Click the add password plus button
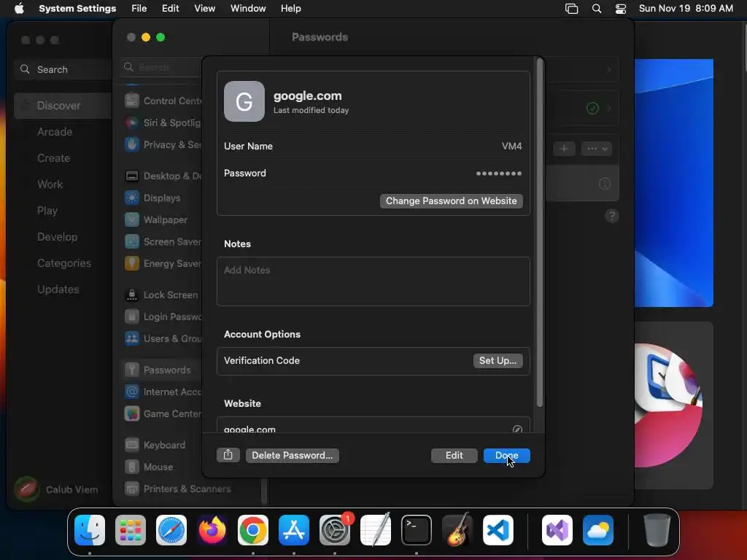The width and height of the screenshot is (747, 560). point(564,149)
